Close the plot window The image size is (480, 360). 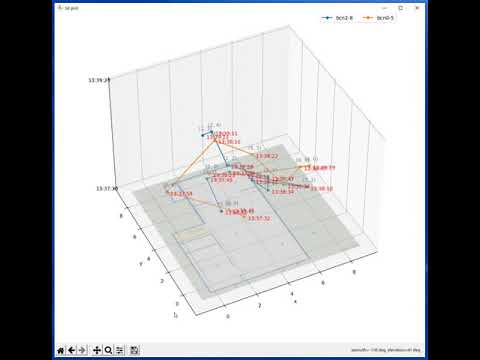click(417, 8)
